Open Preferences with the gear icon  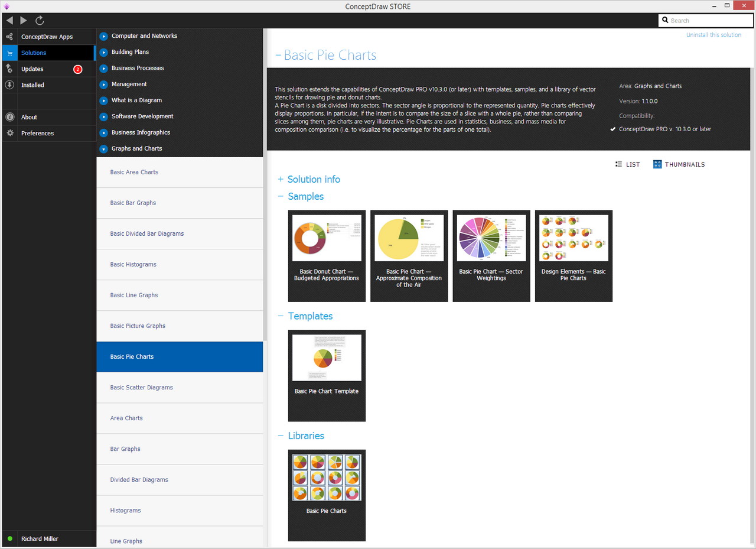point(49,133)
